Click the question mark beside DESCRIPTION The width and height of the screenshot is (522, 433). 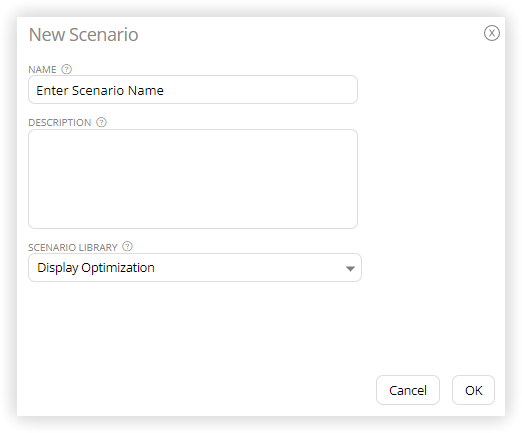coord(101,122)
